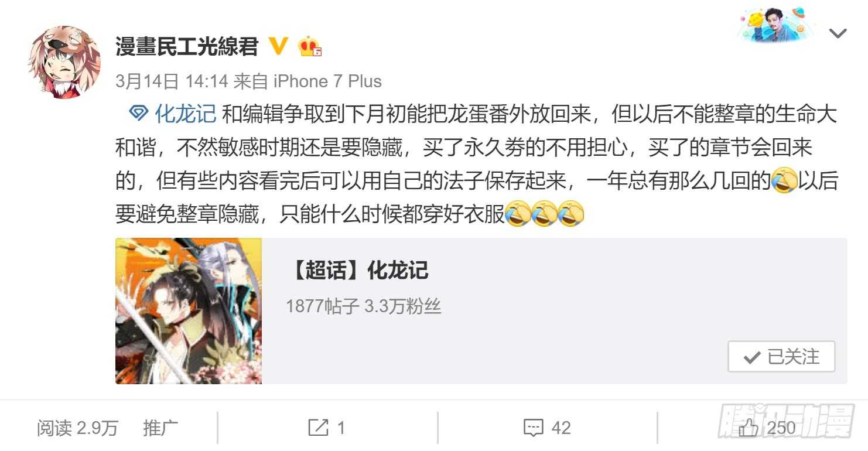868x451 pixels.
Task: Click the 3月14日 14:14 timestamp
Action: [x=172, y=81]
